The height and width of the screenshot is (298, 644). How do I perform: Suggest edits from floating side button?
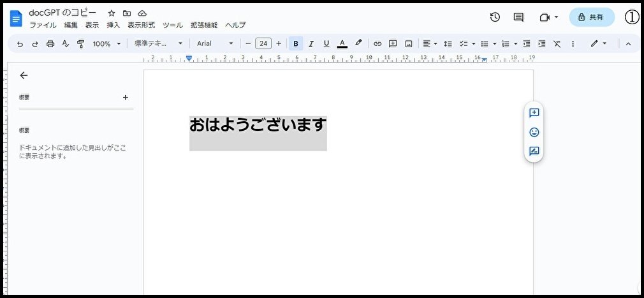pyautogui.click(x=534, y=151)
